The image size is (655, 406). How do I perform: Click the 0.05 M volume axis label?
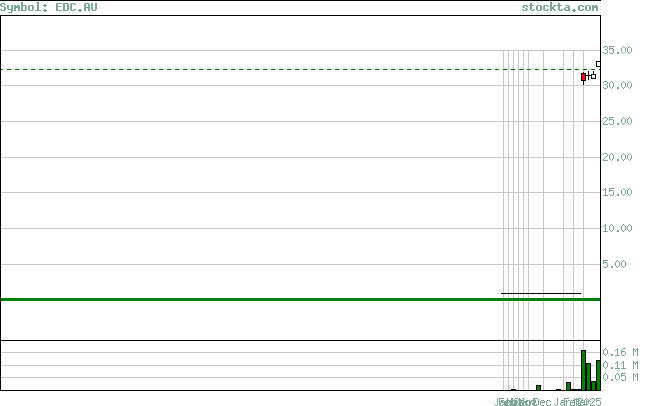tap(620, 377)
